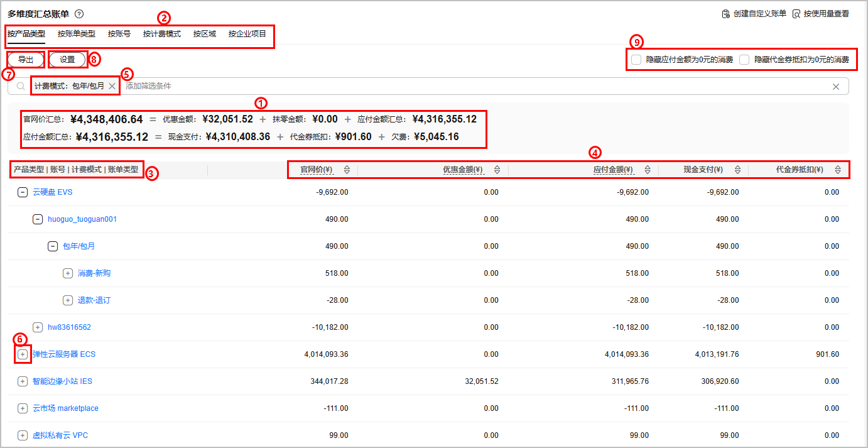Sort by 优惠金额 column sort icon

click(497, 170)
